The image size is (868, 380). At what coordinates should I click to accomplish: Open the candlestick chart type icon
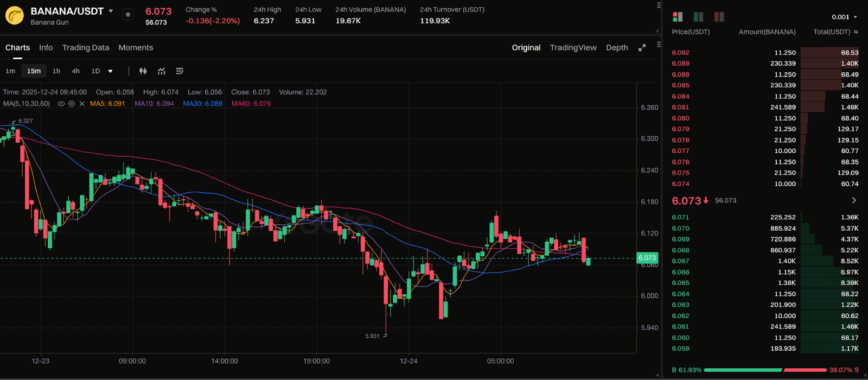143,71
